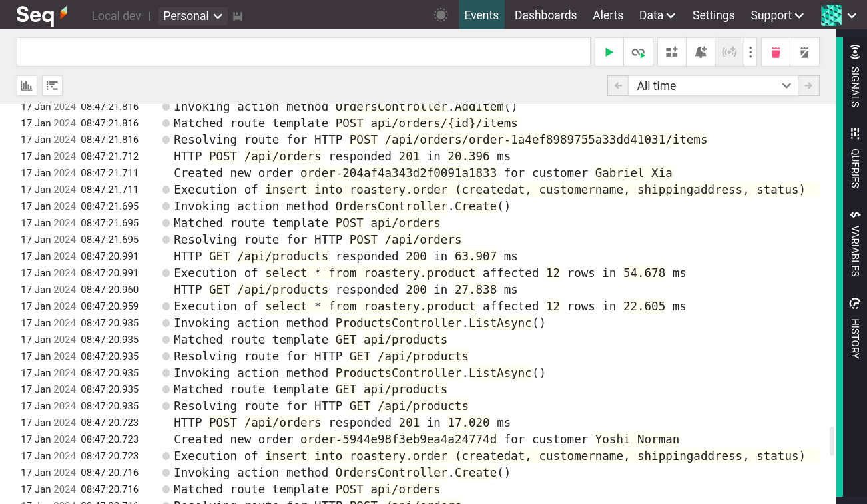Click the event list vertical scrollbar thumb
Image resolution: width=867 pixels, height=504 pixels.
[x=832, y=441]
